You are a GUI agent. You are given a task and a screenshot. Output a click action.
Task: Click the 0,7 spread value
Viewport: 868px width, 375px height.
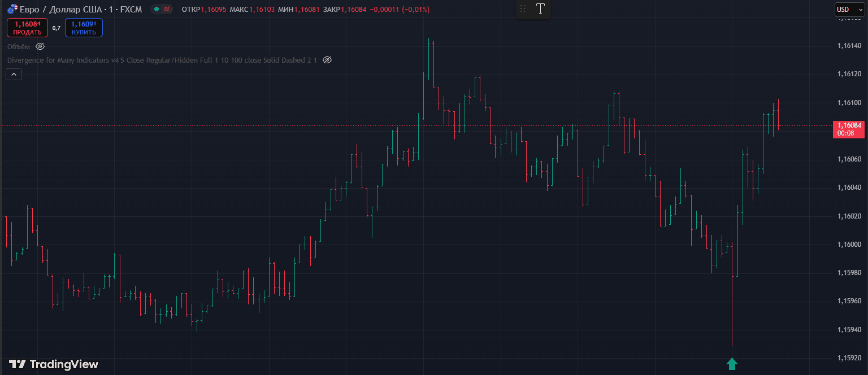56,28
